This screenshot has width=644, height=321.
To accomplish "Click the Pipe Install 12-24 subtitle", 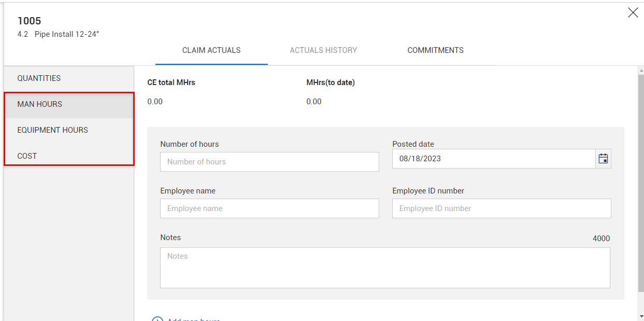I will [x=66, y=35].
